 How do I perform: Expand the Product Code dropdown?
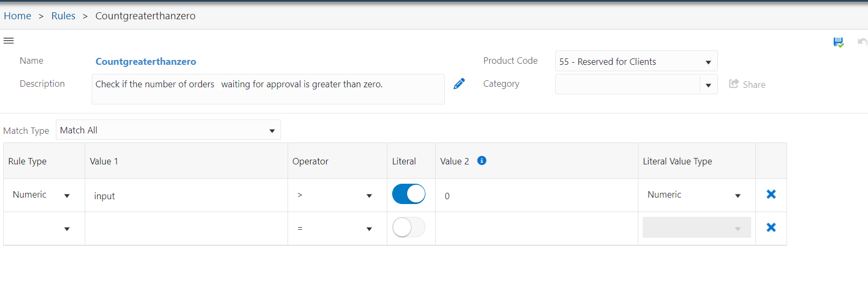(x=636, y=62)
